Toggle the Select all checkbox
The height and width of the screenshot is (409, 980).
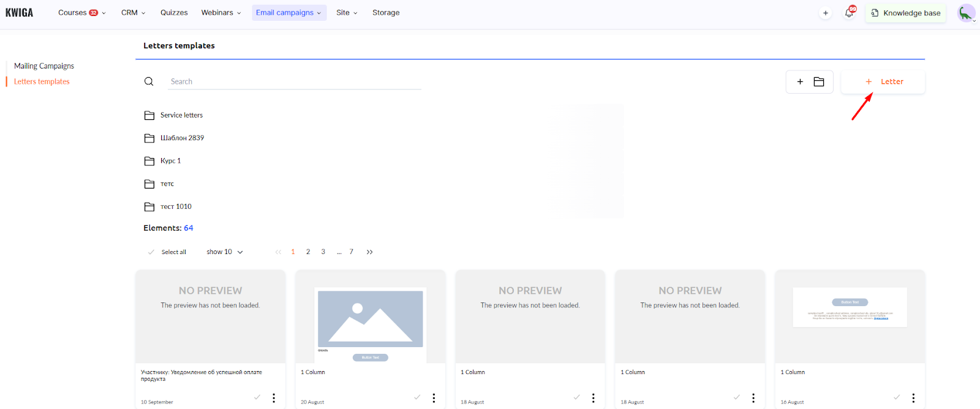[151, 252]
